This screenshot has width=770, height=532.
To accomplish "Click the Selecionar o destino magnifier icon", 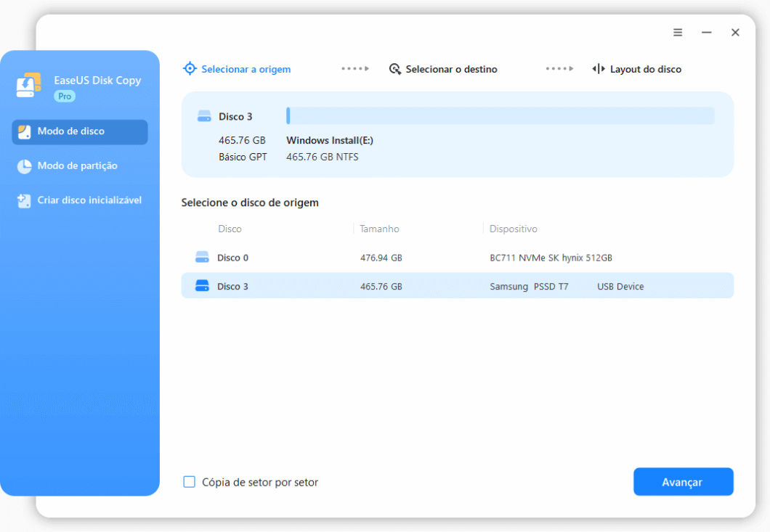I will point(395,68).
